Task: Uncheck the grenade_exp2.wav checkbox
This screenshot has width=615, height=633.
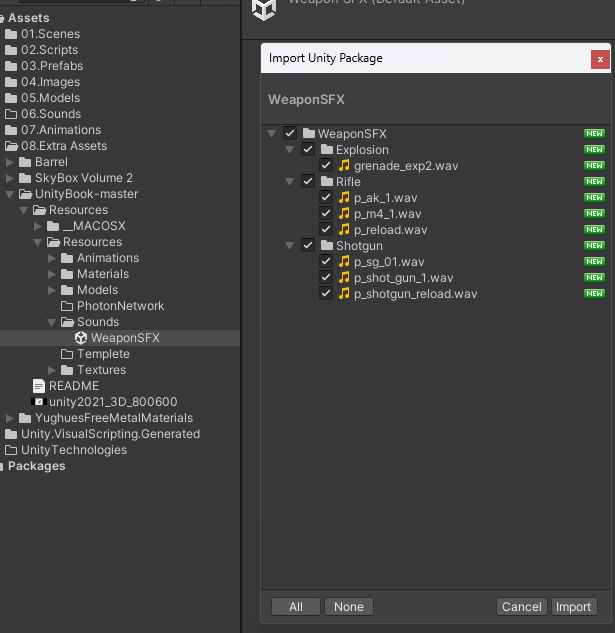Action: click(x=326, y=166)
